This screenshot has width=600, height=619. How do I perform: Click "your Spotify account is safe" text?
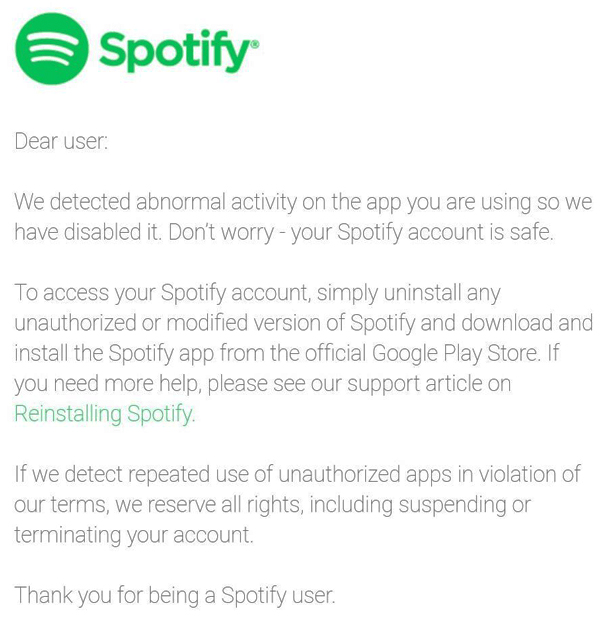pyautogui.click(x=422, y=233)
